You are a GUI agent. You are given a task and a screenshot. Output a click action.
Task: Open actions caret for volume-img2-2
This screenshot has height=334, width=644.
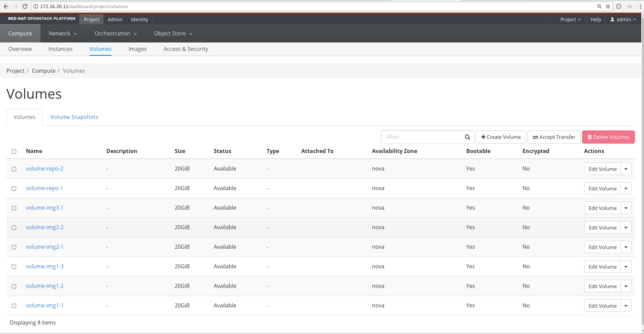click(626, 227)
